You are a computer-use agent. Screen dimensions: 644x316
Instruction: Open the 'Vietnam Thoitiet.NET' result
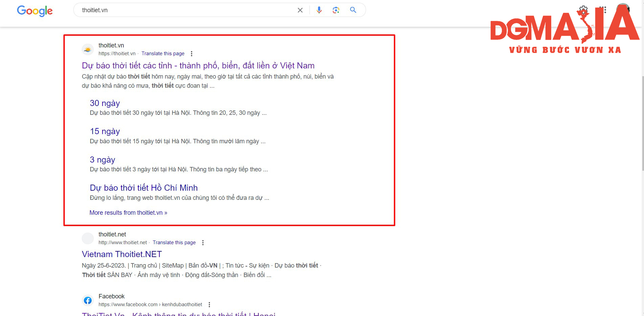122,254
